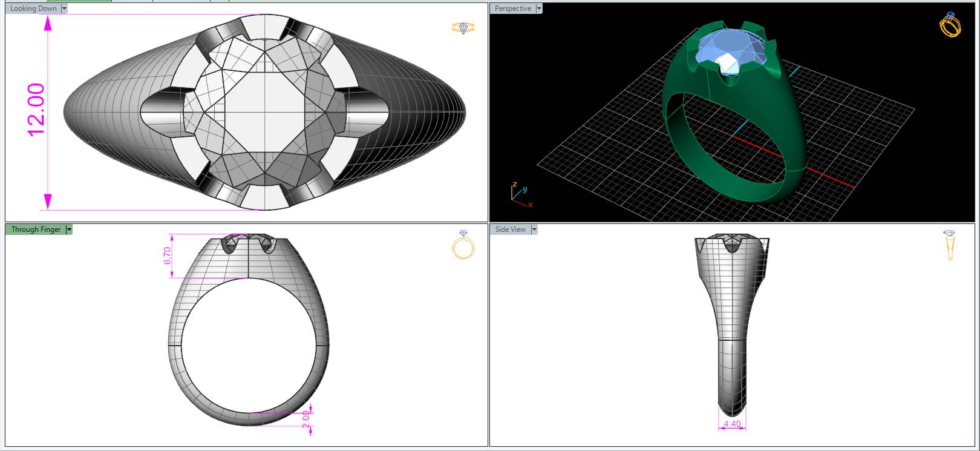
Task: Open the Through Finger viewport dropdown arrow
Action: (69, 229)
